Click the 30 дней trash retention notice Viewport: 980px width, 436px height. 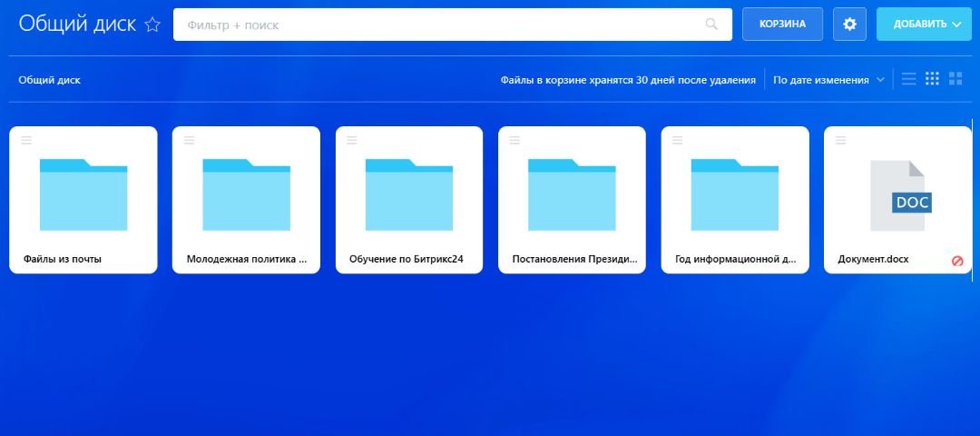(x=628, y=80)
